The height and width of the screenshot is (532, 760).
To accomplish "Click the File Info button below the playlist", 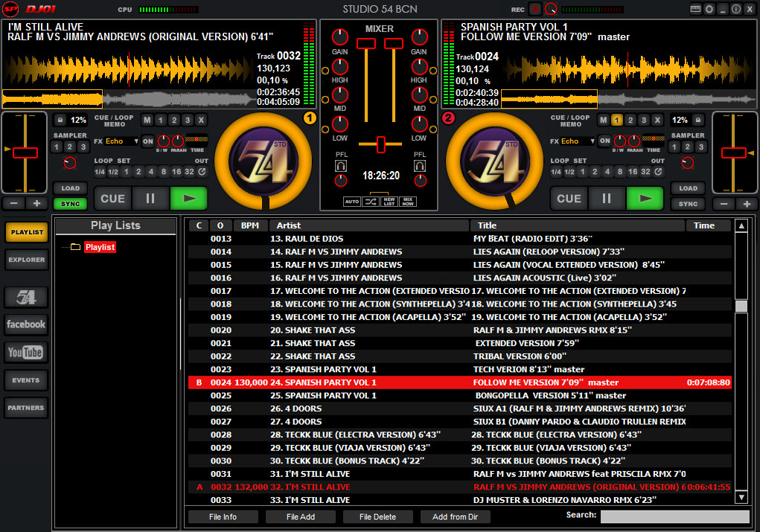I will pos(223,516).
